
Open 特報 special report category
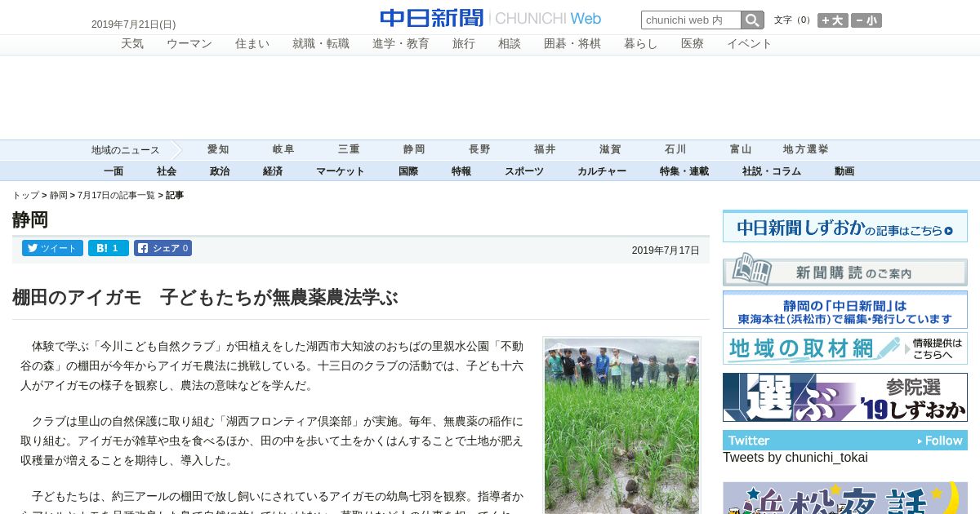[461, 171]
